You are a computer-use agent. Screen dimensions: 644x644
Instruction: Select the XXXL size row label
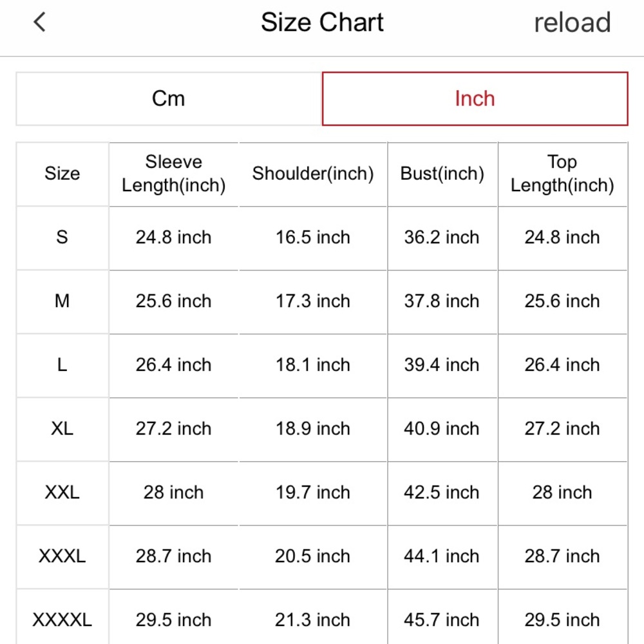pyautogui.click(x=62, y=556)
